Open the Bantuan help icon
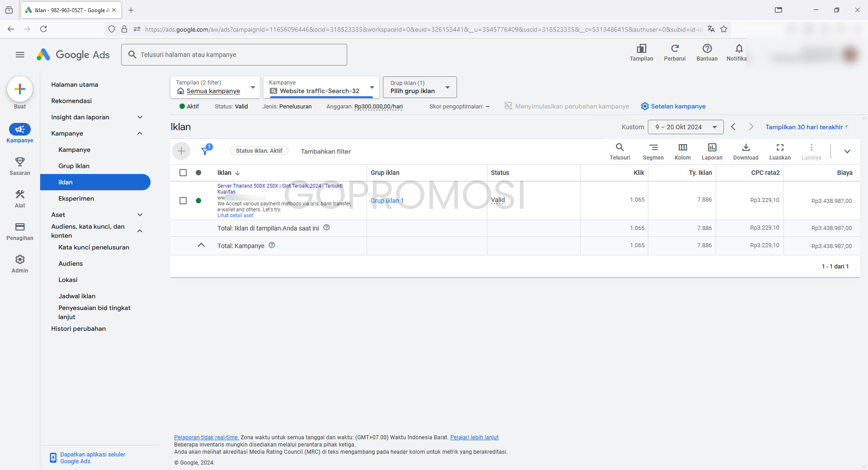The image size is (868, 470). (707, 49)
